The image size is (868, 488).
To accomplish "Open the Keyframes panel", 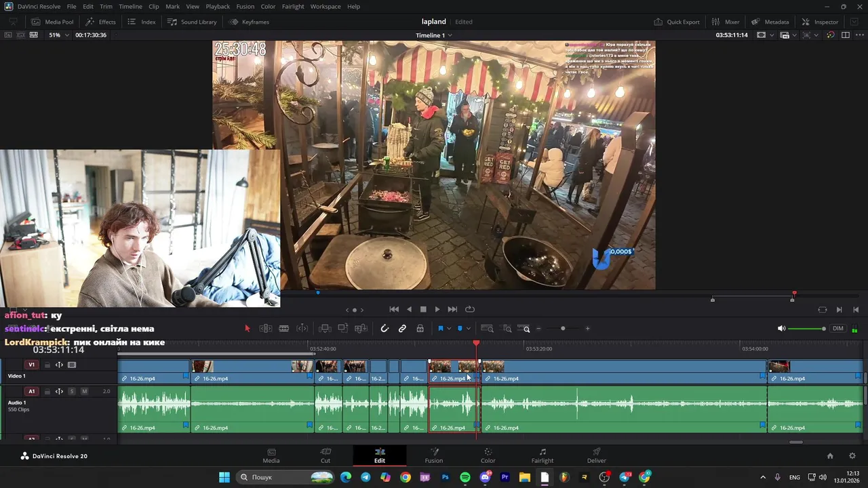I will point(249,22).
